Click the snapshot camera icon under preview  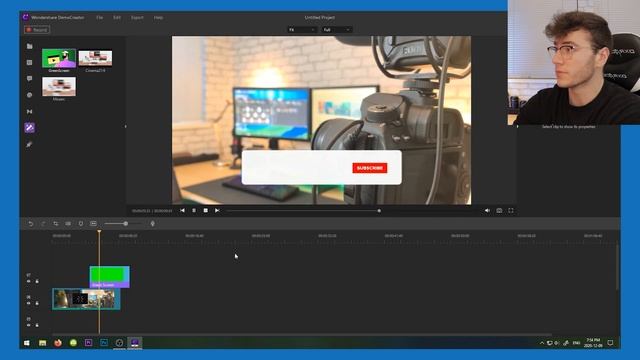click(x=499, y=211)
